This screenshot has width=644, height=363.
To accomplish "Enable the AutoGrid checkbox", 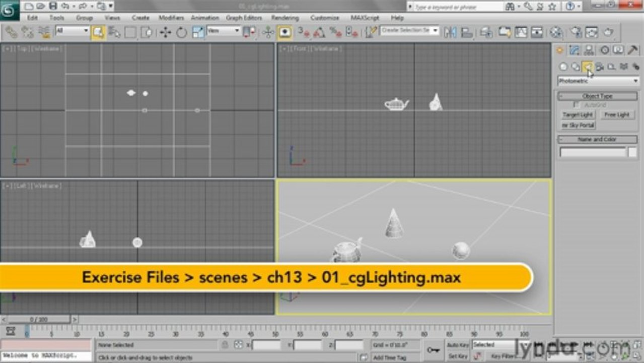I will tap(577, 105).
